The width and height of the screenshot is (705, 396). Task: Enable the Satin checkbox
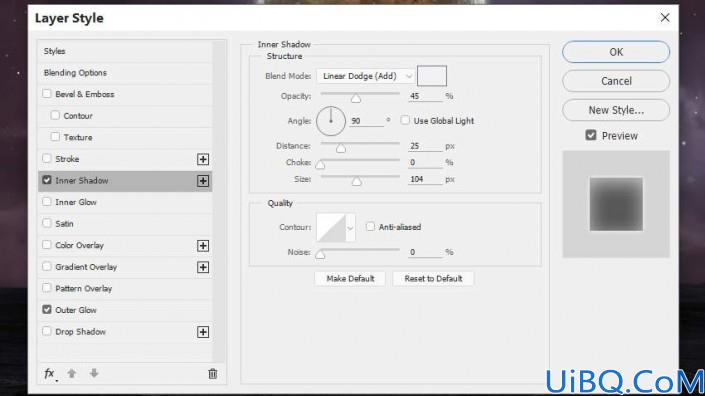click(x=47, y=223)
